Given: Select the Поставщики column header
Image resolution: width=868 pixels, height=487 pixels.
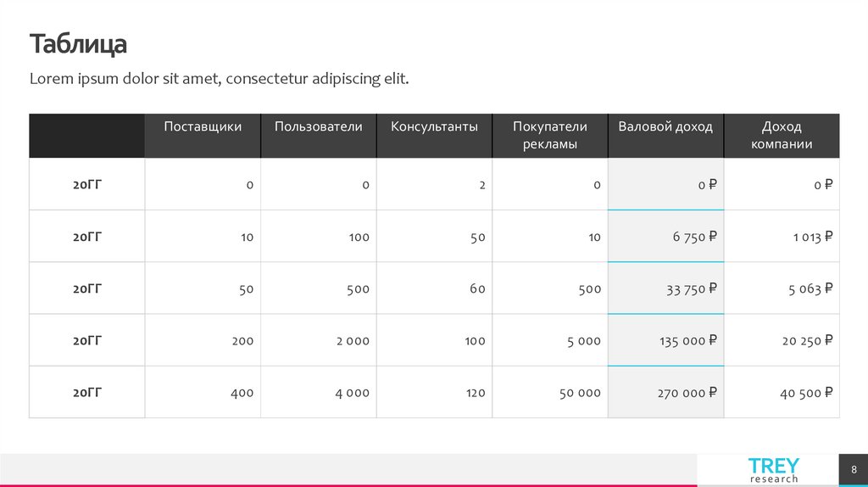Looking at the screenshot, I should pos(203,127).
